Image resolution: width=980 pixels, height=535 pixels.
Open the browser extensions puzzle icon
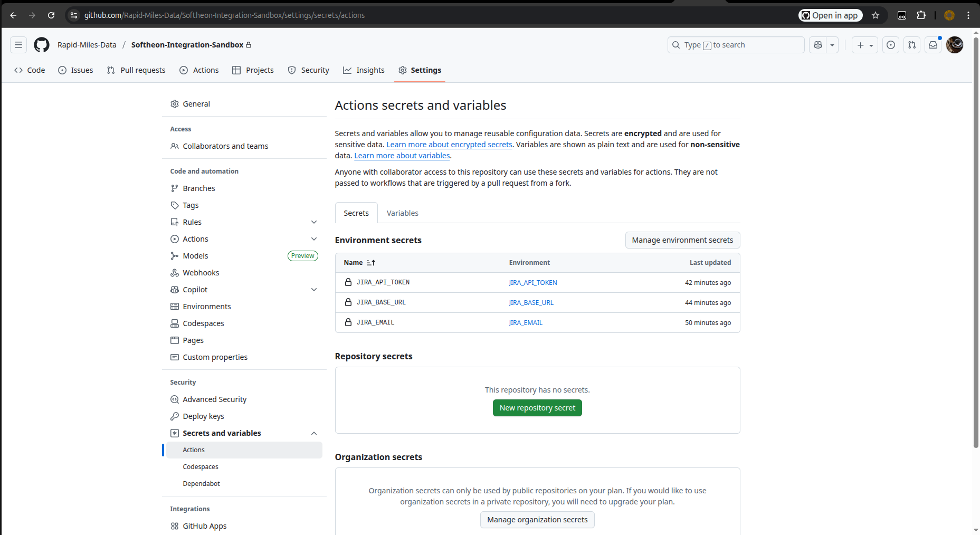click(921, 15)
